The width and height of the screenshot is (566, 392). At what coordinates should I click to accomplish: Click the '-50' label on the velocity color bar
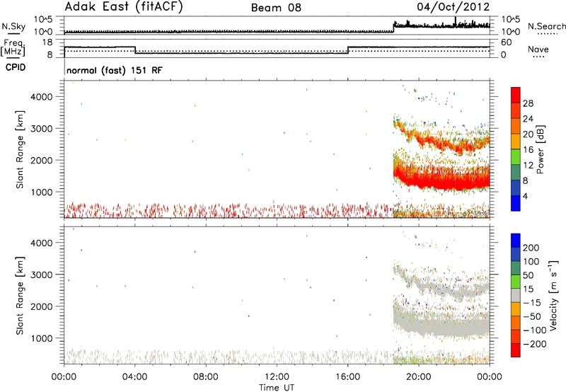532,316
